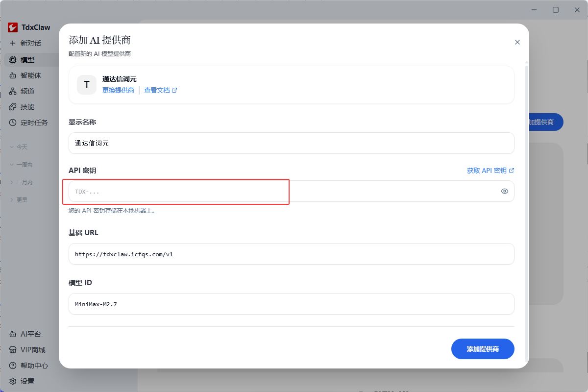Image resolution: width=588 pixels, height=392 pixels.
Task: Click the T provider avatar icon
Action: (x=87, y=85)
